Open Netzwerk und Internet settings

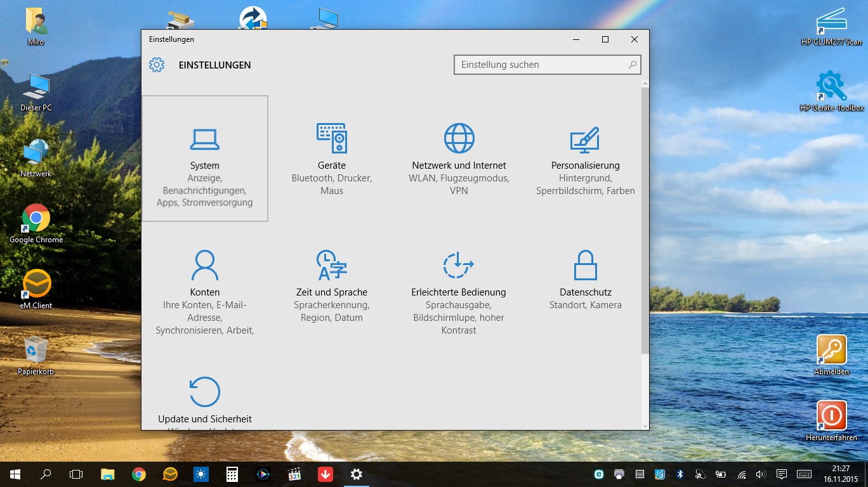459,159
